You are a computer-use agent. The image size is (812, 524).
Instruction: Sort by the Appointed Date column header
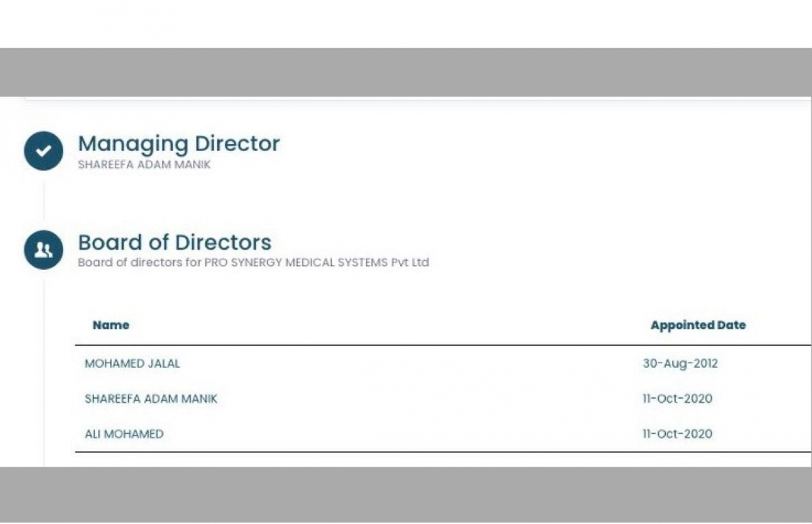click(x=698, y=325)
